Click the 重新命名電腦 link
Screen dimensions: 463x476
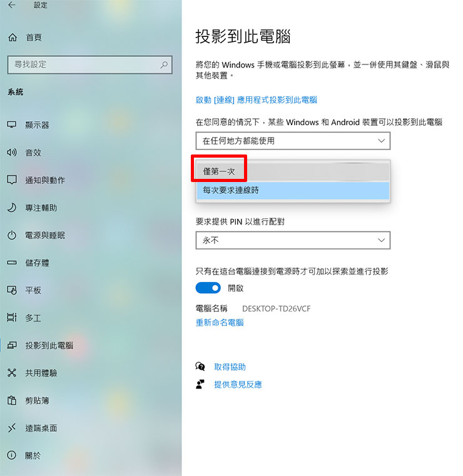pyautogui.click(x=220, y=322)
